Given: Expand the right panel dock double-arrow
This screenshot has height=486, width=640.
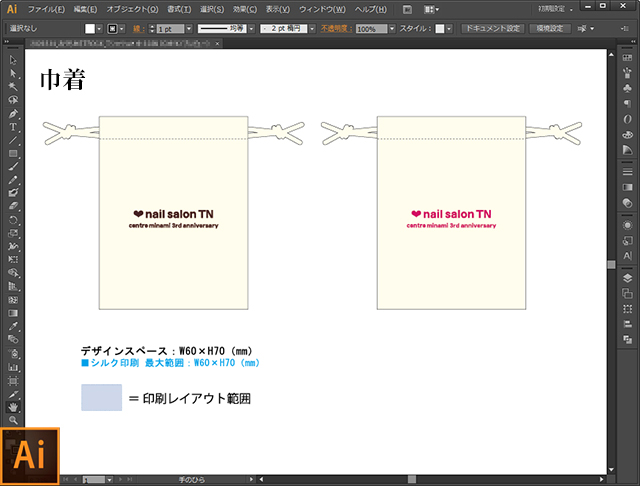Looking at the screenshot, I should [x=633, y=42].
